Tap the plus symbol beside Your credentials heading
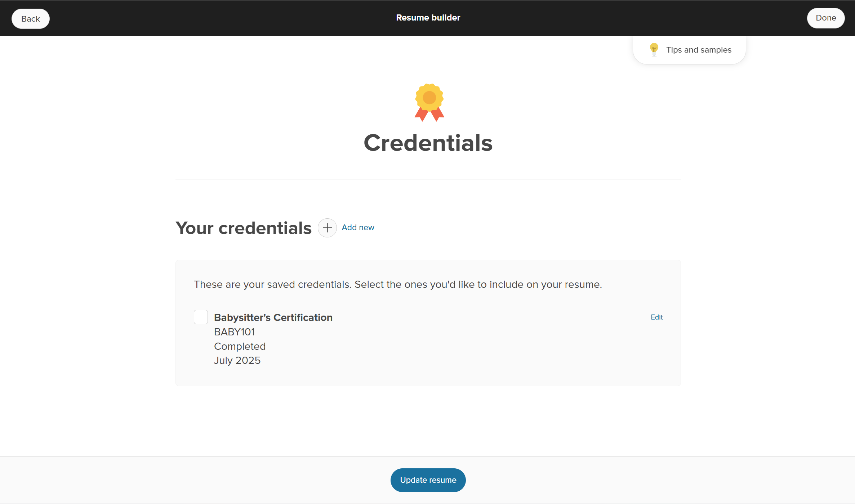The height and width of the screenshot is (504, 855). 327,228
